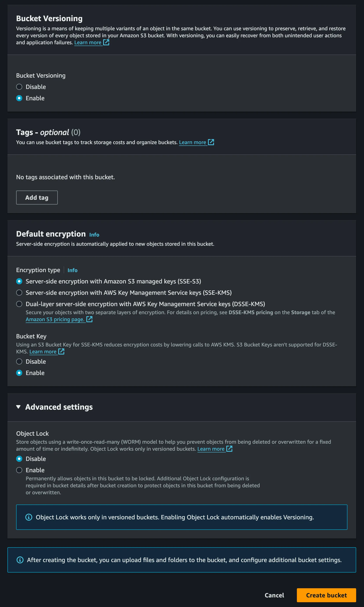Enable Object Lock radio option

pos(19,470)
